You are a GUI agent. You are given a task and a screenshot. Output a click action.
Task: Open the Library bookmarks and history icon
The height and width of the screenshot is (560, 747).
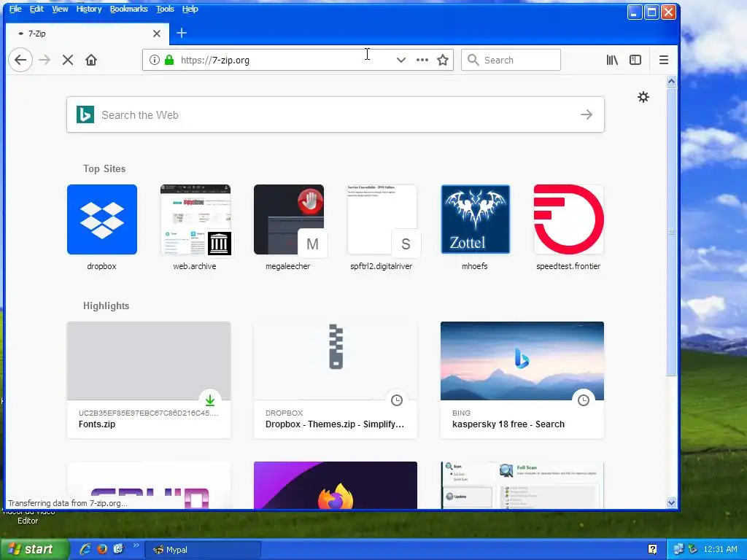tap(612, 60)
